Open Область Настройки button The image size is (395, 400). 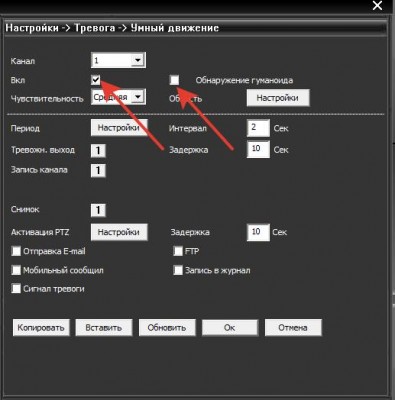coord(278,98)
